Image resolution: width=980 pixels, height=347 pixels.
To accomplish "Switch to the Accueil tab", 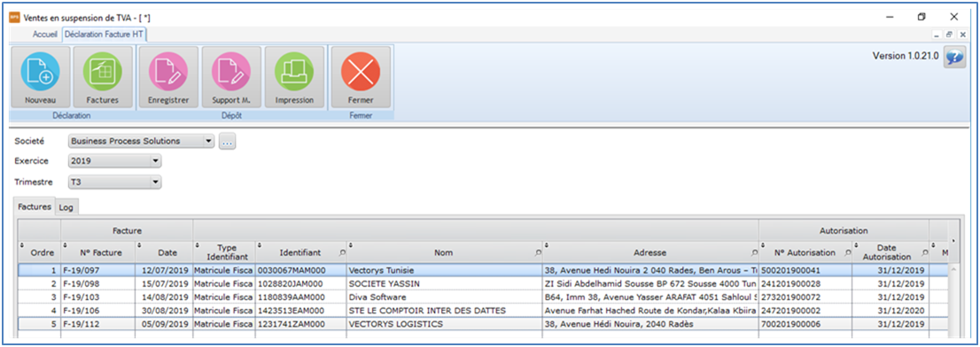I will (45, 35).
